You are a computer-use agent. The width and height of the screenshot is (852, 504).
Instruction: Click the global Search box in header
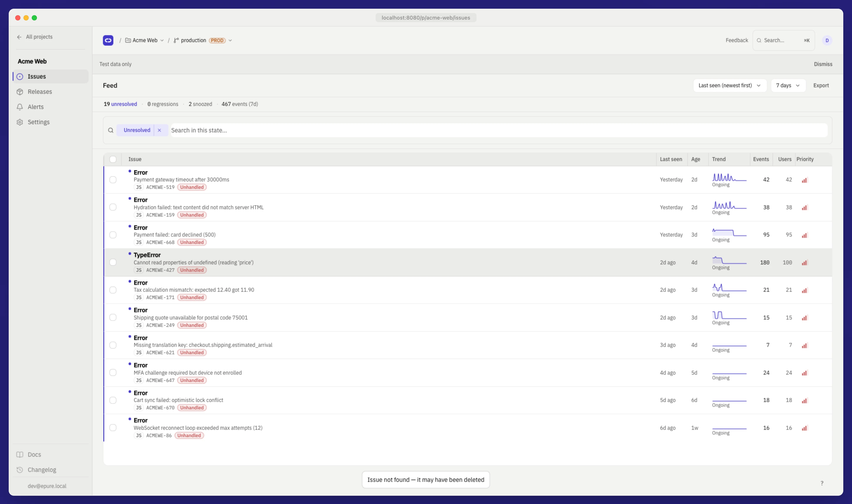783,40
